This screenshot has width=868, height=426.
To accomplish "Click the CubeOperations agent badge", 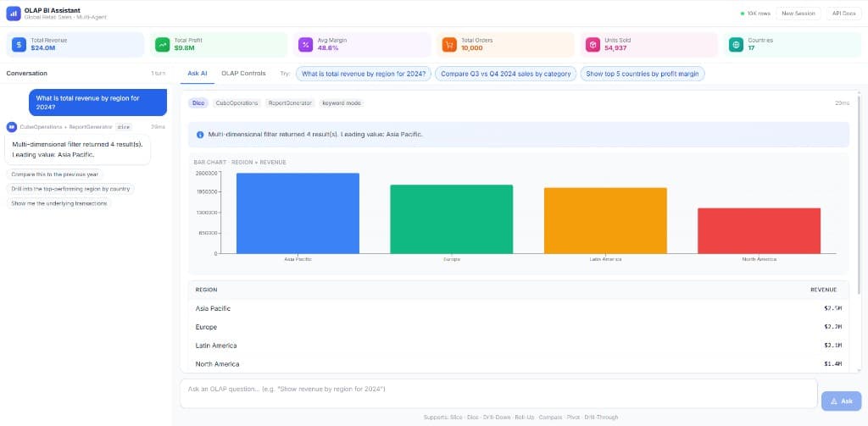I will pyautogui.click(x=237, y=103).
